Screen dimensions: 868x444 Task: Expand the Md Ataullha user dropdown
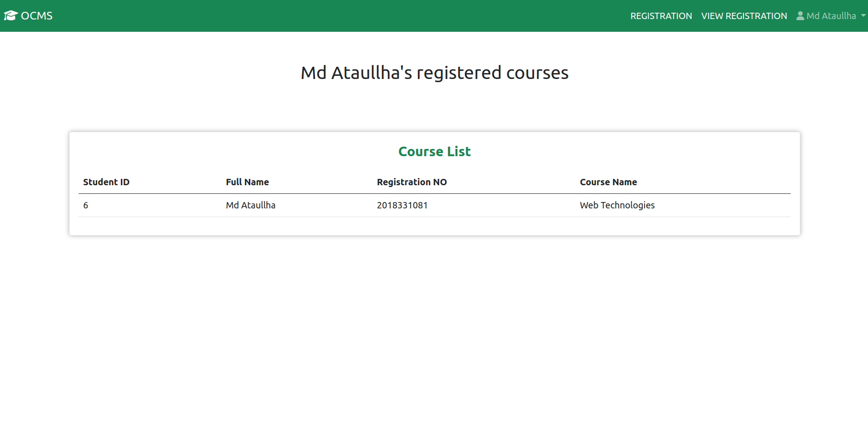coord(831,15)
